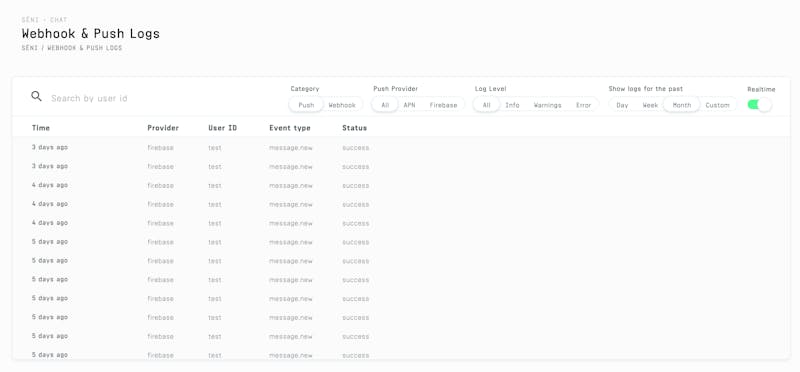Open the SENI breadcrumb link

coord(29,48)
